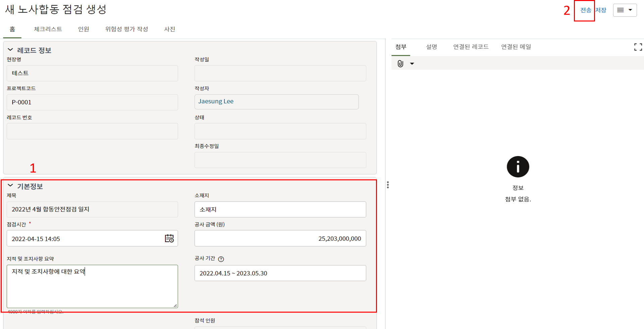This screenshot has height=329, width=644.
Task: Click the vertical dots panel divider handle
Action: 388,185
